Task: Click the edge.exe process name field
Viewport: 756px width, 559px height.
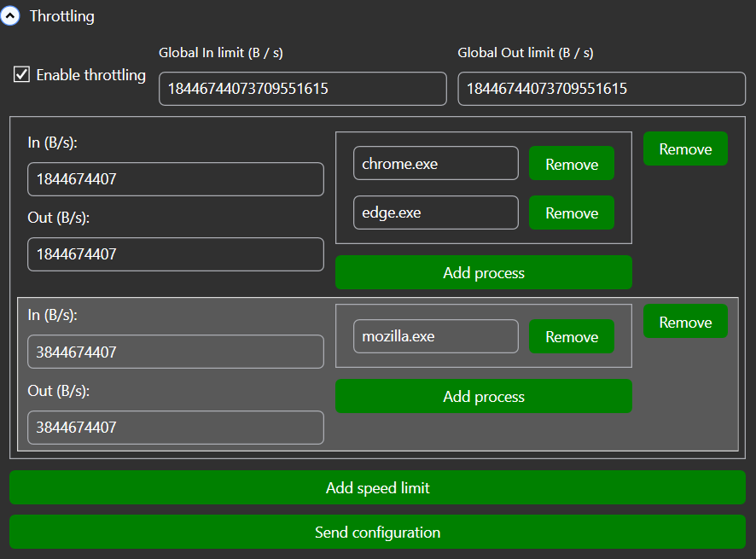Action: (435, 213)
